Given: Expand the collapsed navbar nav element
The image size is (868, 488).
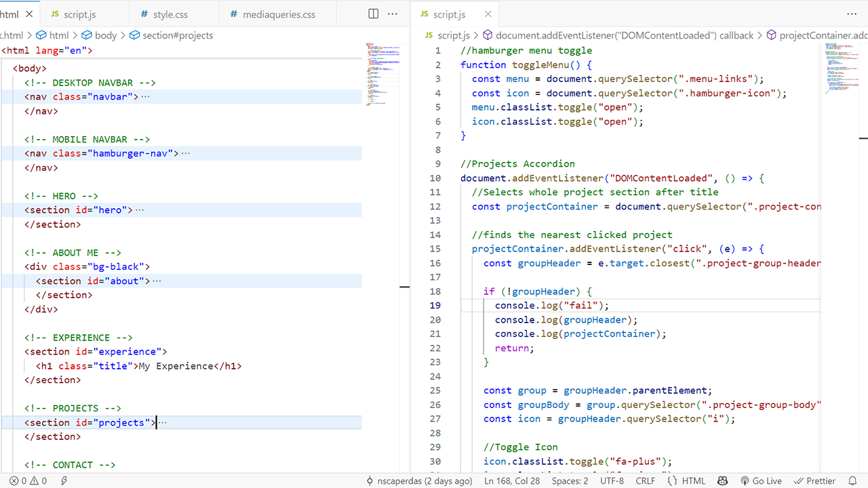Looking at the screenshot, I should point(145,97).
